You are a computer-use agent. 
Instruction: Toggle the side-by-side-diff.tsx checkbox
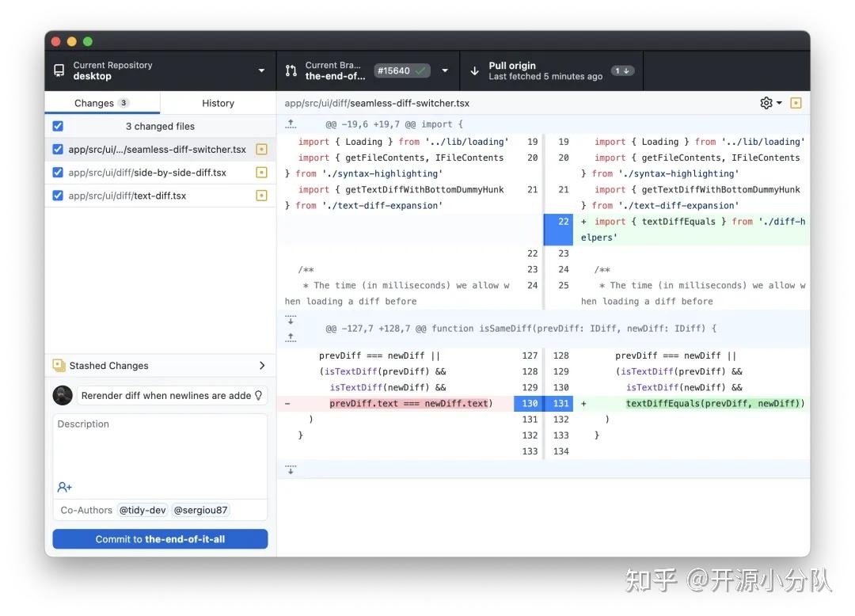[58, 172]
